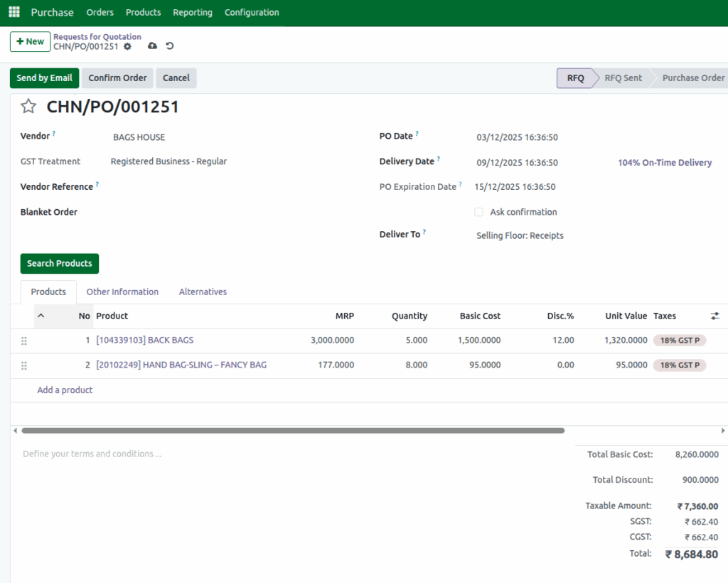The image size is (728, 583).
Task: Click the drag handle on the BACK BAGS row
Action: pos(23,341)
